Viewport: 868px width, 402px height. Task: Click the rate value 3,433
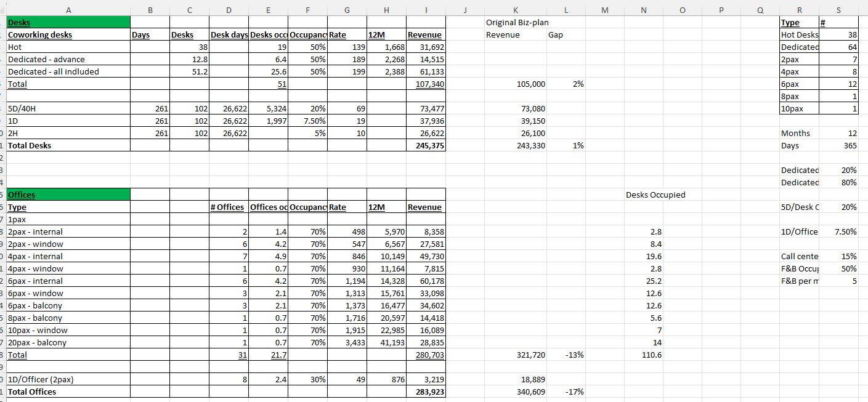pos(347,342)
